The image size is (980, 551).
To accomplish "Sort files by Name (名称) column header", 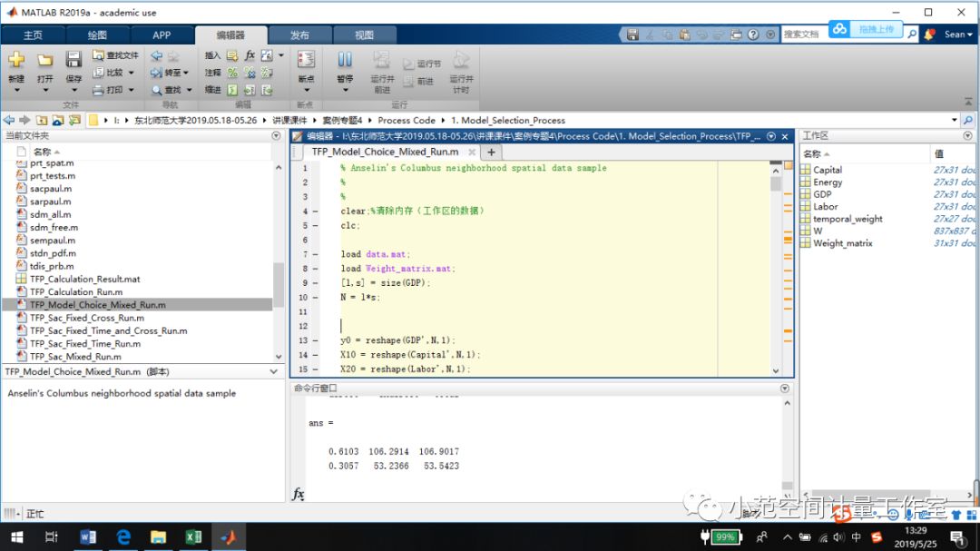I will [43, 152].
